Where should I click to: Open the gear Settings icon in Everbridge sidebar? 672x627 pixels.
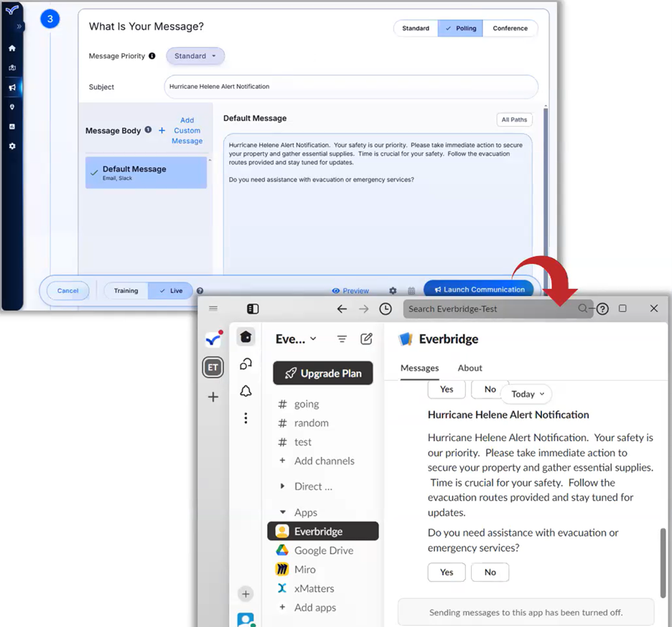tap(12, 146)
